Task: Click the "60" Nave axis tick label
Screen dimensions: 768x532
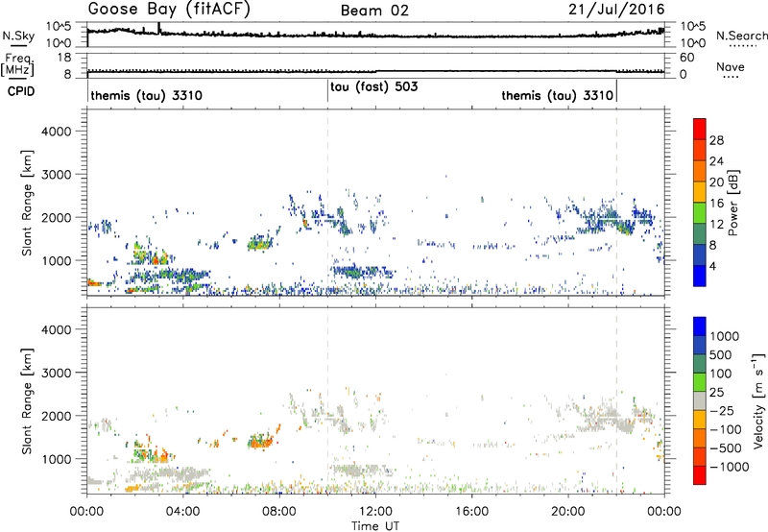Action: [686, 58]
